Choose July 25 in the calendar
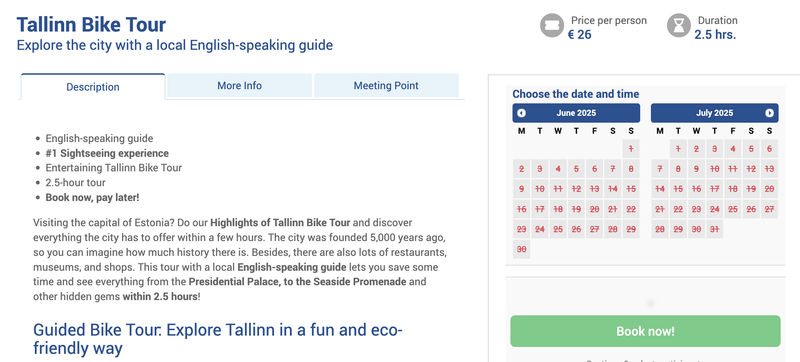This screenshot has width=800, height=362. point(733,209)
